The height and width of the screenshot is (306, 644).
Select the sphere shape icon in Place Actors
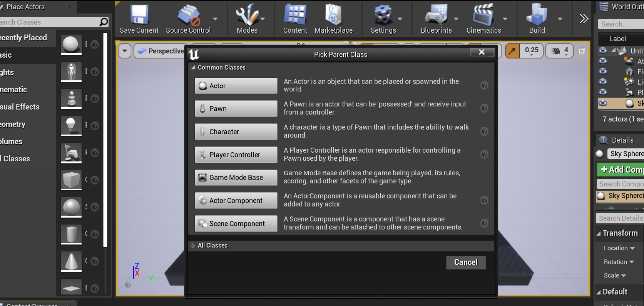(x=71, y=207)
